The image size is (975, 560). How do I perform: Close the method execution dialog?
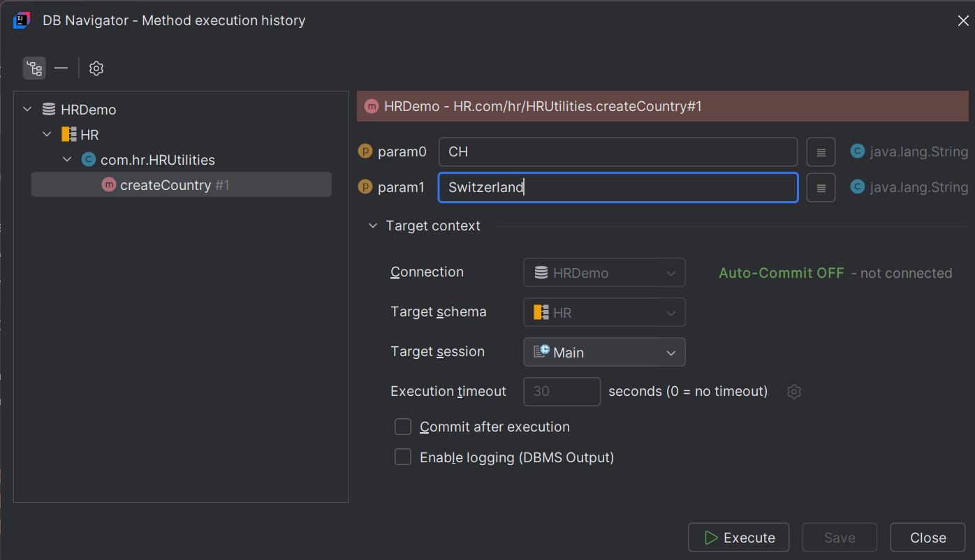click(x=928, y=537)
